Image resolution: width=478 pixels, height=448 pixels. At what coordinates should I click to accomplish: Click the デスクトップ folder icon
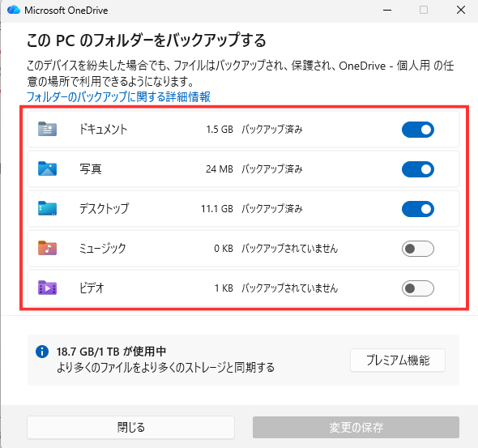[x=47, y=208]
